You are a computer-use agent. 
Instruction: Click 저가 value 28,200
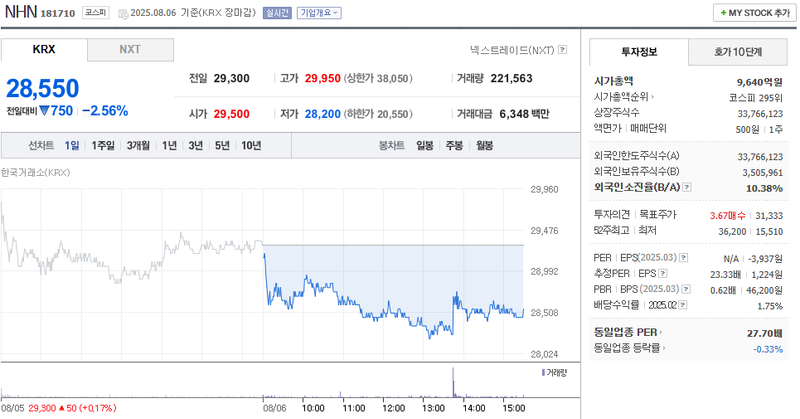coord(322,114)
